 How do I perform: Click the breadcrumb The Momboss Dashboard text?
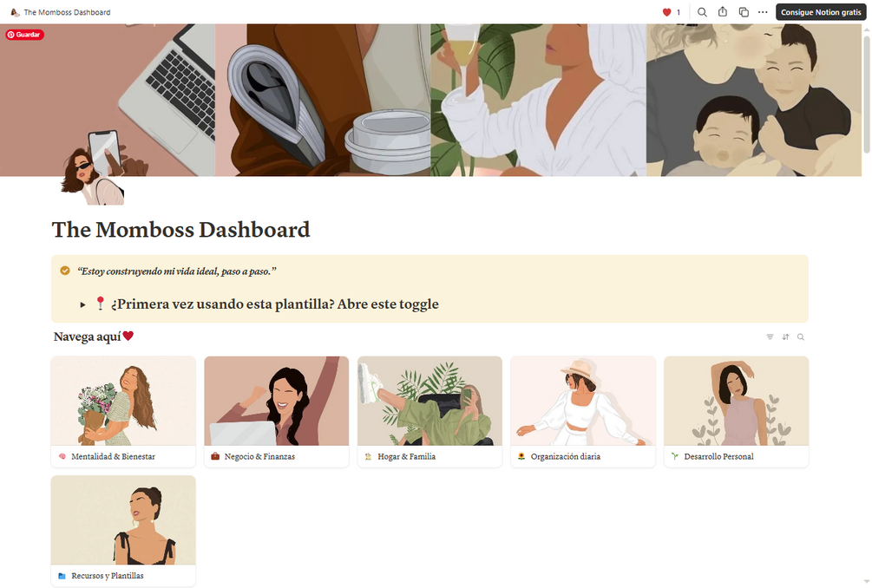67,12
